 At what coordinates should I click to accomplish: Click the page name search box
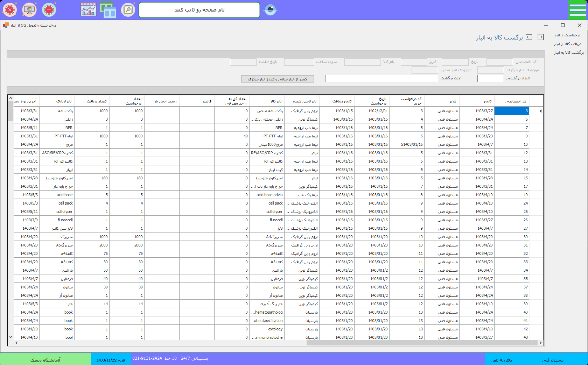point(199,10)
